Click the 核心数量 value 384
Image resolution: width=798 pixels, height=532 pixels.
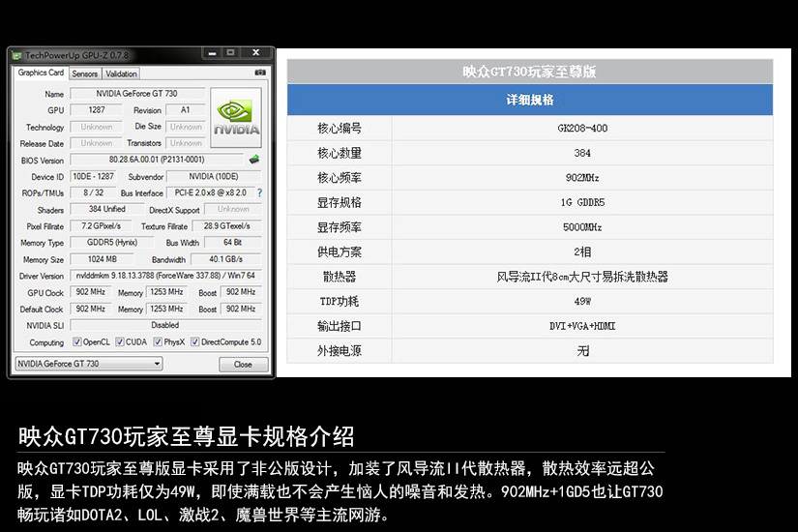[x=582, y=153]
